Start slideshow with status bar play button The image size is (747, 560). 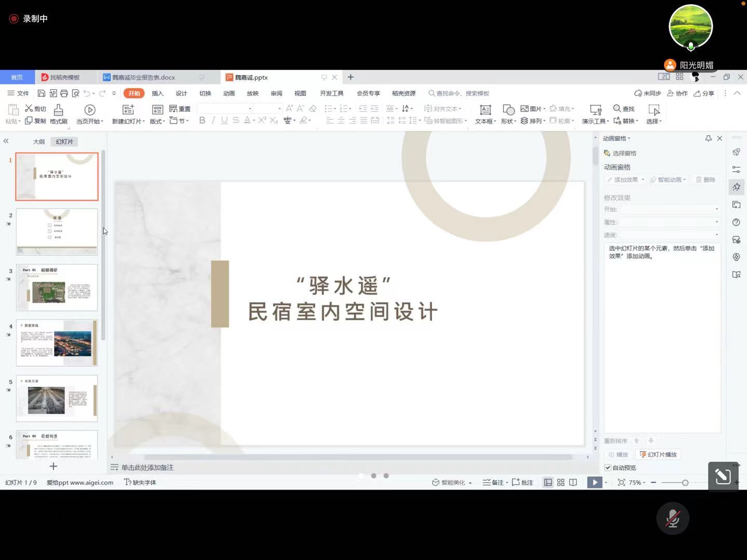(594, 482)
